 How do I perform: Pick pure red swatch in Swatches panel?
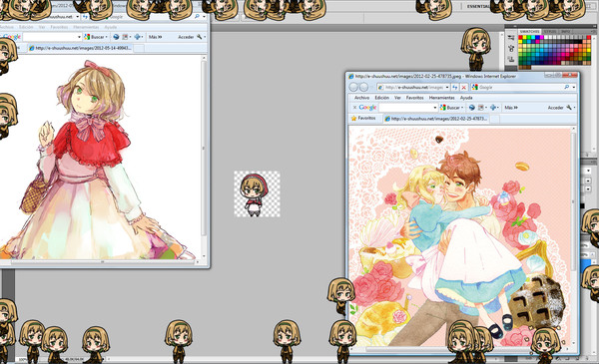(520, 37)
